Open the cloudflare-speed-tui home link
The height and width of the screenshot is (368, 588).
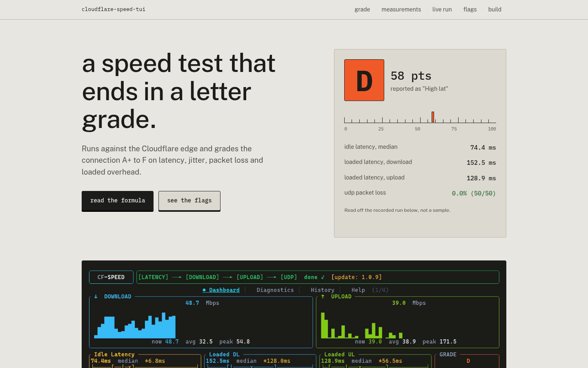pyautogui.click(x=114, y=9)
